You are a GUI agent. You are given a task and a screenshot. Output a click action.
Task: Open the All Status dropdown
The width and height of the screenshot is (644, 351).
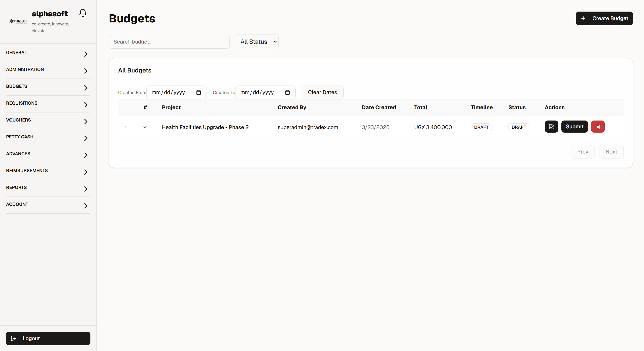257,42
